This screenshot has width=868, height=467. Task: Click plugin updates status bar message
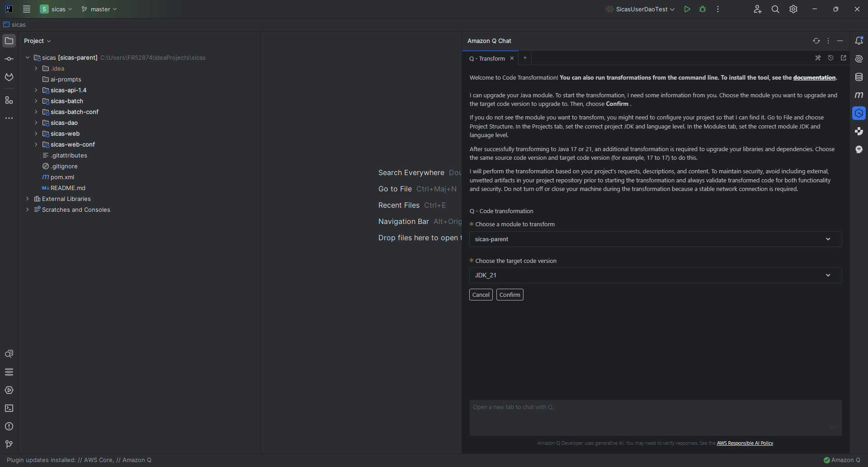(x=79, y=460)
